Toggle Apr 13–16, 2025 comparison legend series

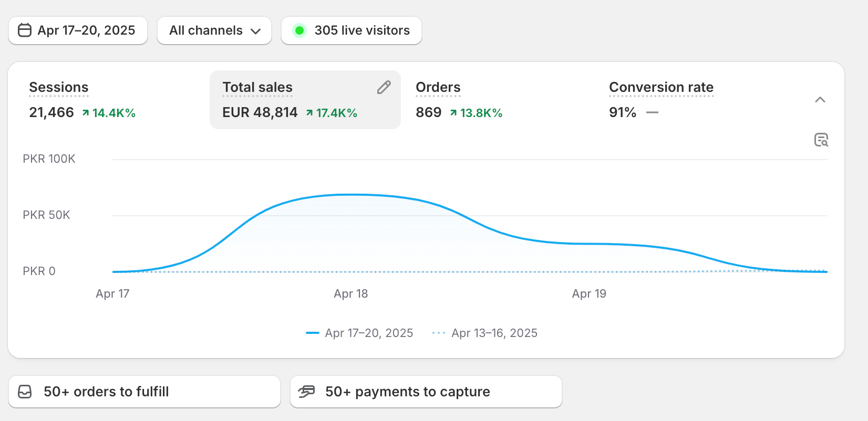pos(485,333)
